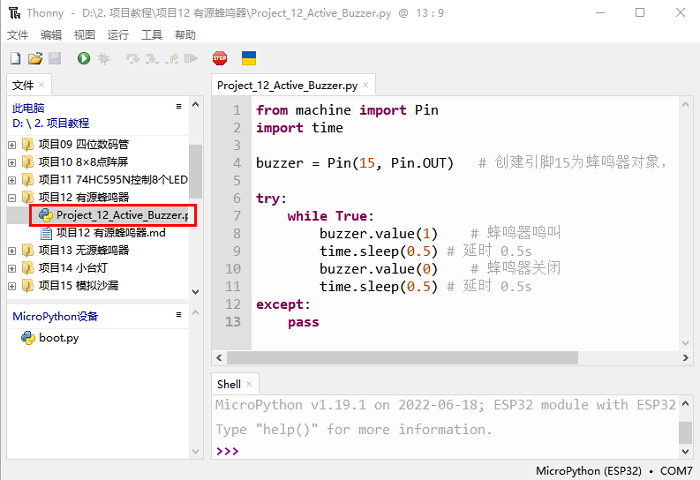700x480 pixels.
Task: Select boot.py on the MicroPython device
Action: coord(58,338)
